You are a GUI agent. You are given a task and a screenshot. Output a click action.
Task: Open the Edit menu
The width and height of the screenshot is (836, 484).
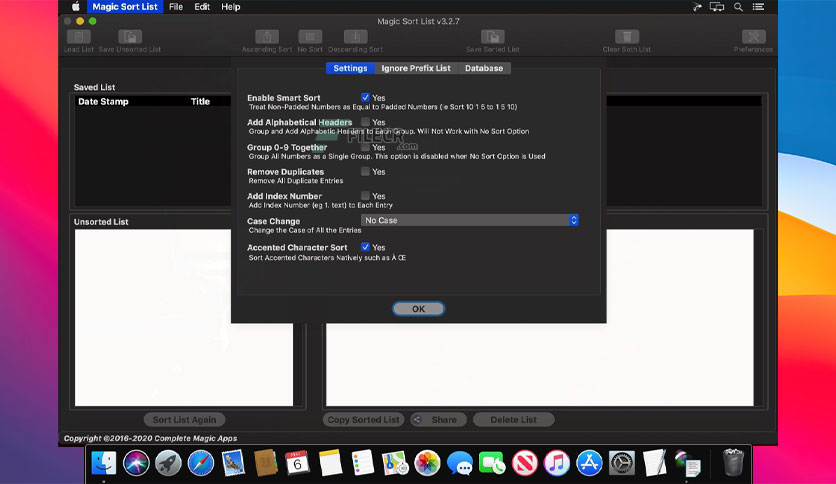pyautogui.click(x=202, y=7)
